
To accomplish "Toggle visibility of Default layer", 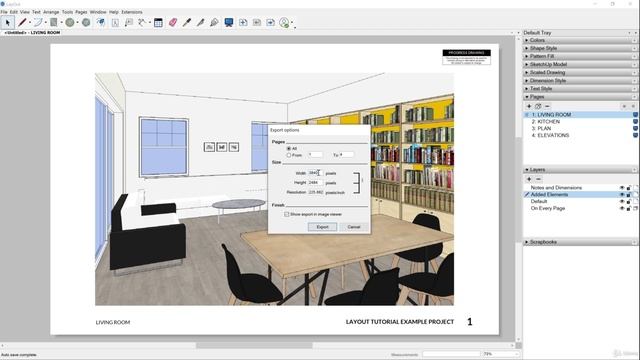I will coord(622,202).
